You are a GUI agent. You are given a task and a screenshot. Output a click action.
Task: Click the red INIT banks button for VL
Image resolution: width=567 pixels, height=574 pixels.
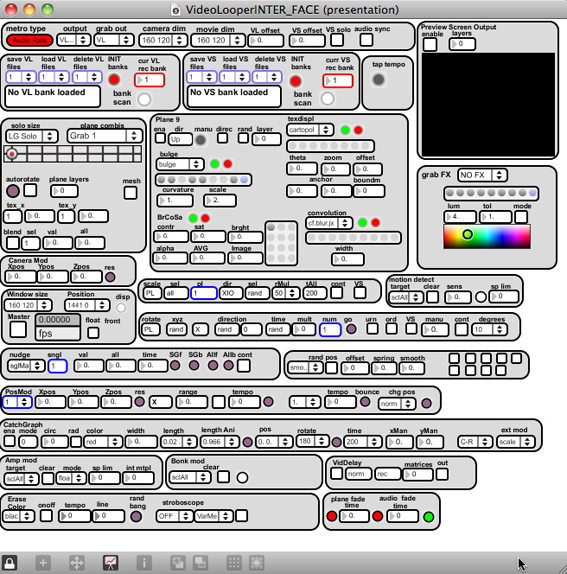pos(114,79)
